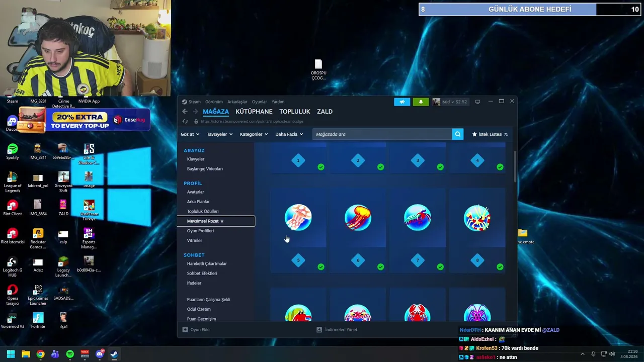
Task: Open the green notifications bell
Action: (x=421, y=102)
